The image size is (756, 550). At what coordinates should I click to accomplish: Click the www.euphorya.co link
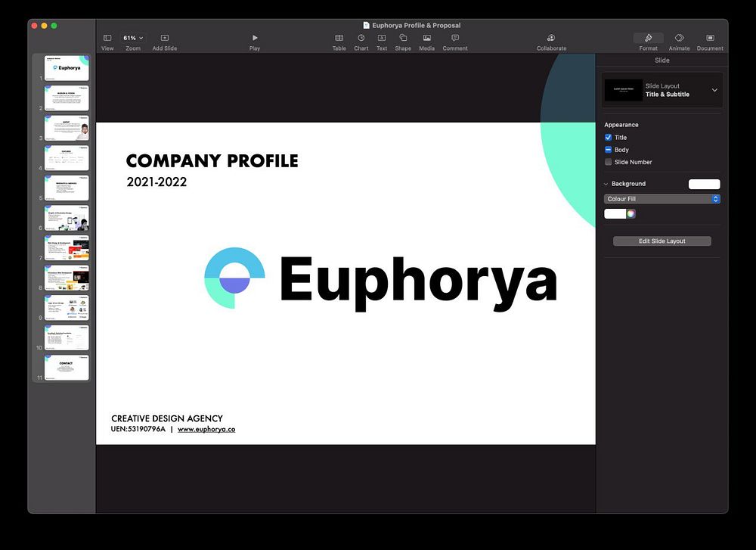pyautogui.click(x=206, y=430)
